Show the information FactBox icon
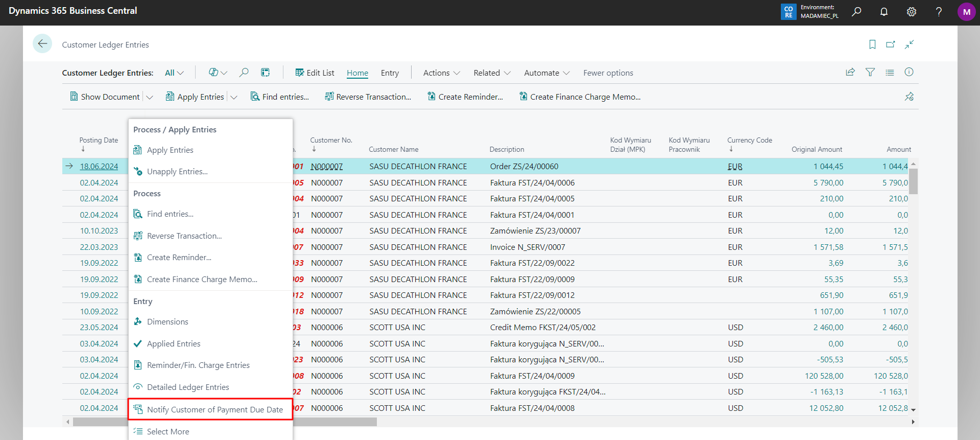This screenshot has height=440, width=980. [909, 72]
